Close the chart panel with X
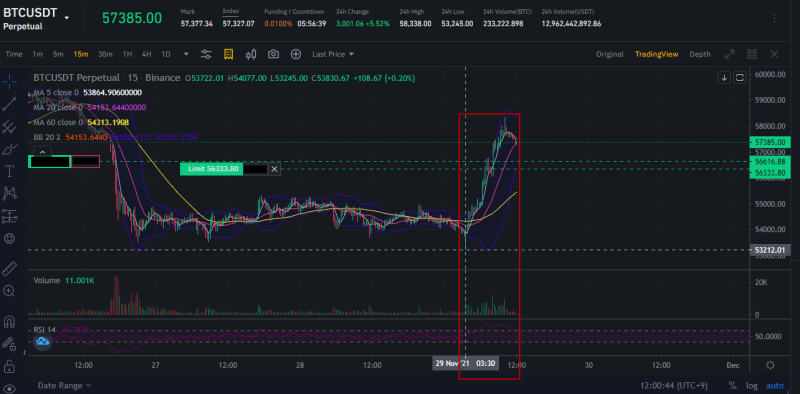This screenshot has height=394, width=800. click(x=774, y=54)
